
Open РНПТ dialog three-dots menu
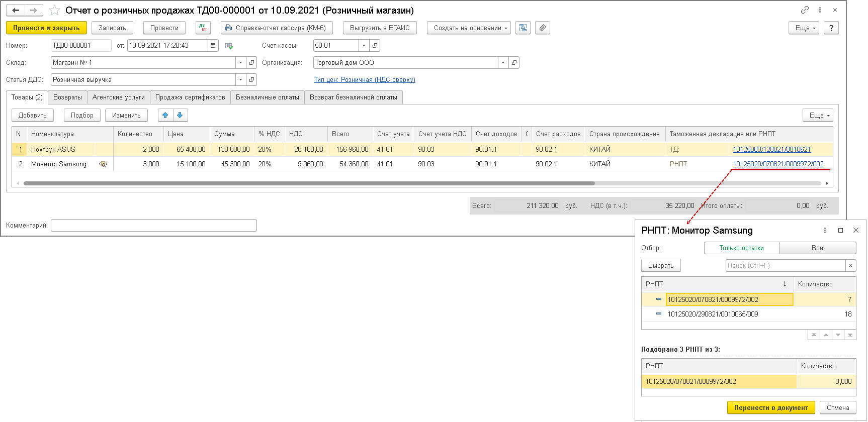[x=825, y=231]
